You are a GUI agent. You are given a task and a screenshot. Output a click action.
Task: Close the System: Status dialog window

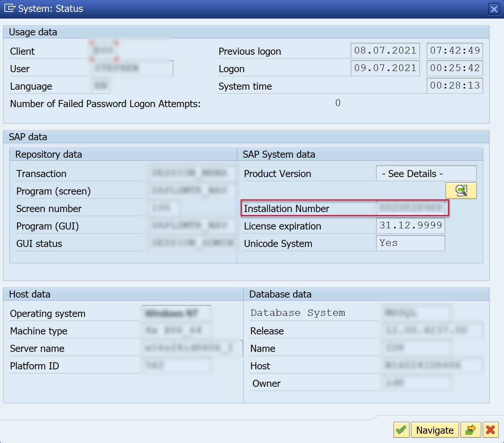coord(494,9)
